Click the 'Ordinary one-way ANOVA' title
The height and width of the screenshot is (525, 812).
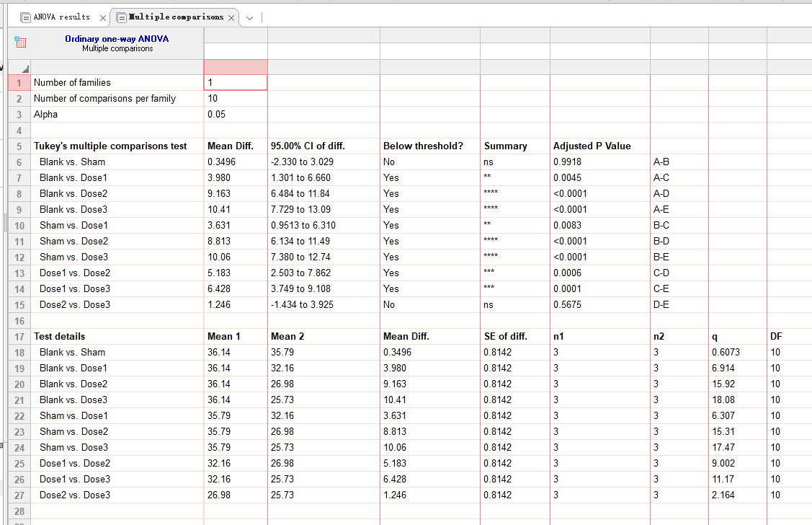pyautogui.click(x=117, y=39)
